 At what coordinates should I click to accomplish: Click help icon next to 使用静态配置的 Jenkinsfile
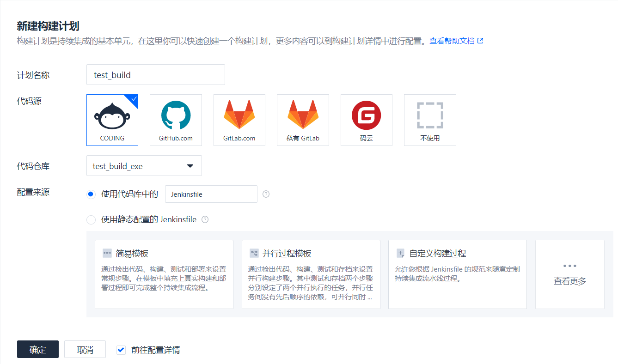[x=205, y=219]
